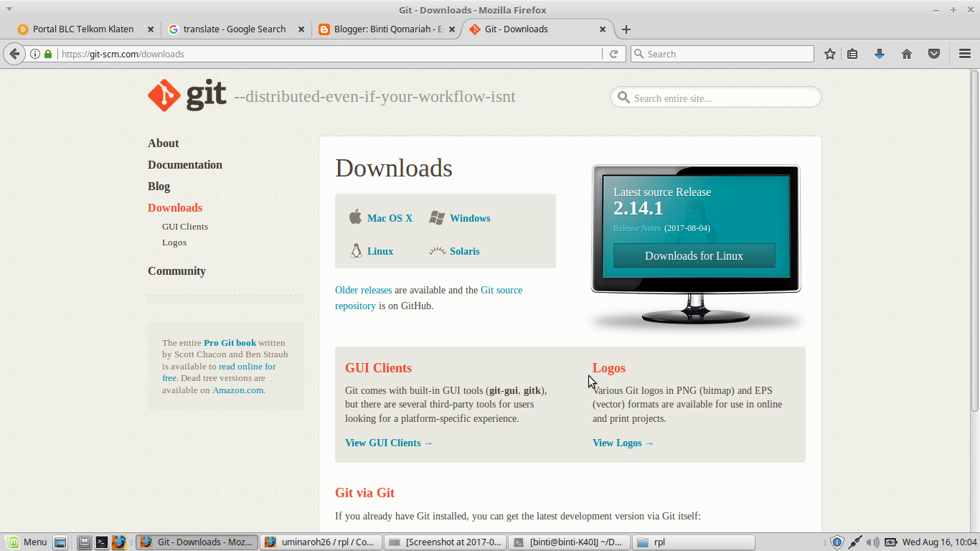This screenshot has width=980, height=551.
Task: Open the Pro Git book link
Action: [230, 343]
